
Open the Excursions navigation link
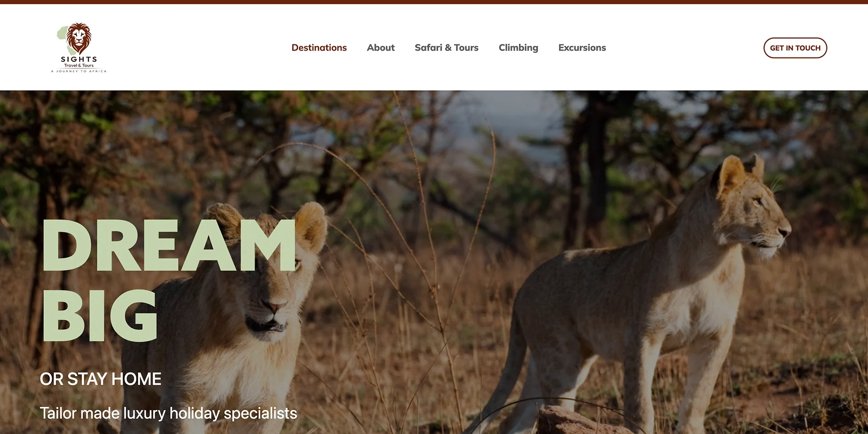pos(582,48)
